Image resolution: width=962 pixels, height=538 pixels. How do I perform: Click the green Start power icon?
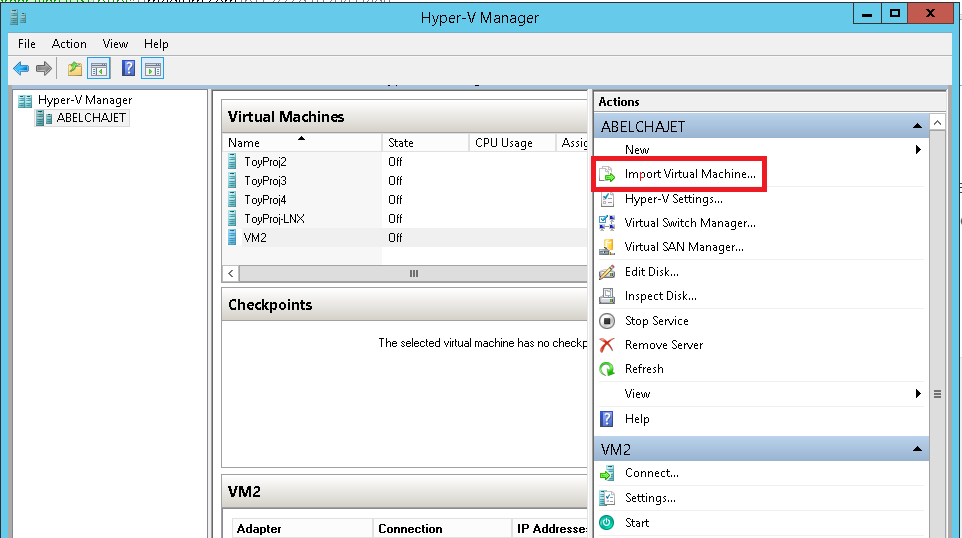coord(607,523)
